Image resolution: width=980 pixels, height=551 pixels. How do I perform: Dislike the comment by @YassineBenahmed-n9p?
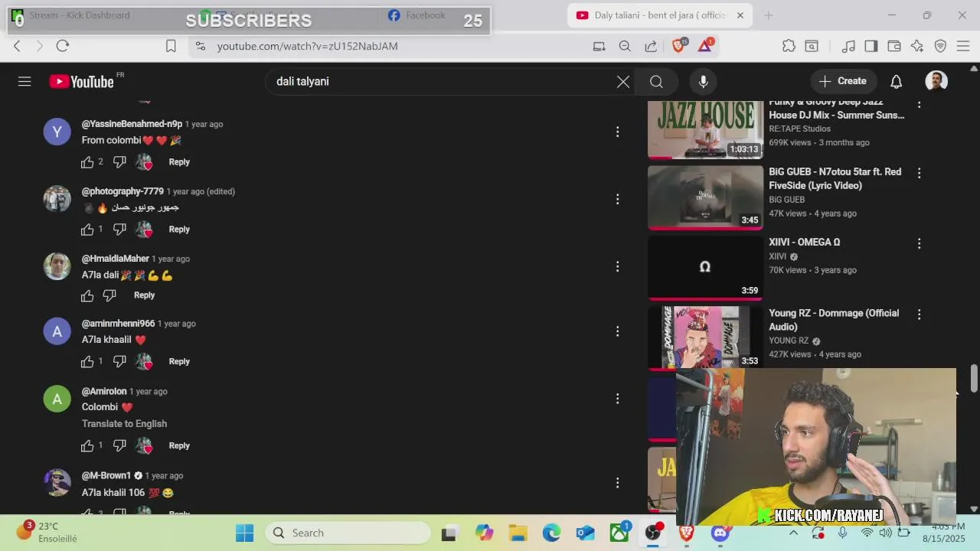coord(119,161)
